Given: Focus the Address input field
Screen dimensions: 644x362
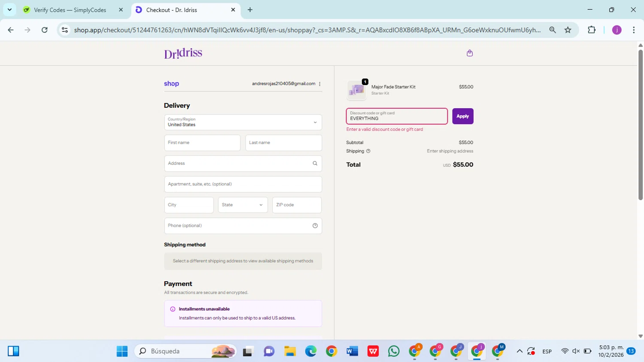Looking at the screenshot, I should pos(243,164).
